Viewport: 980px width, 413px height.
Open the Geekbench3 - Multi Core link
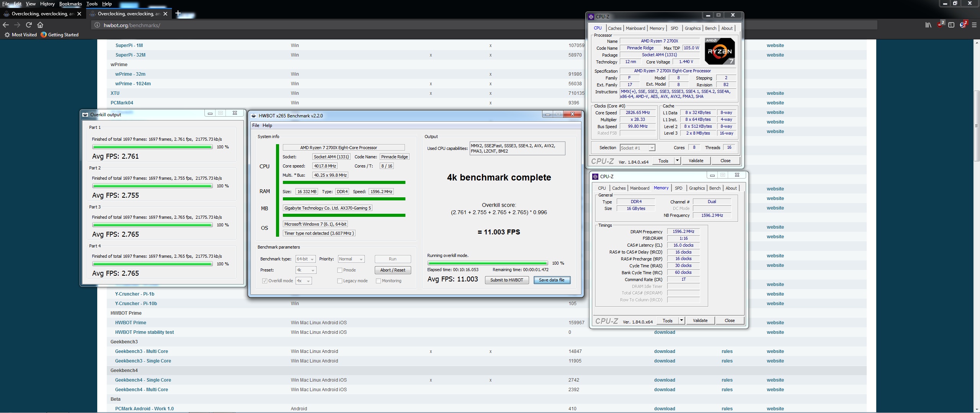[141, 351]
